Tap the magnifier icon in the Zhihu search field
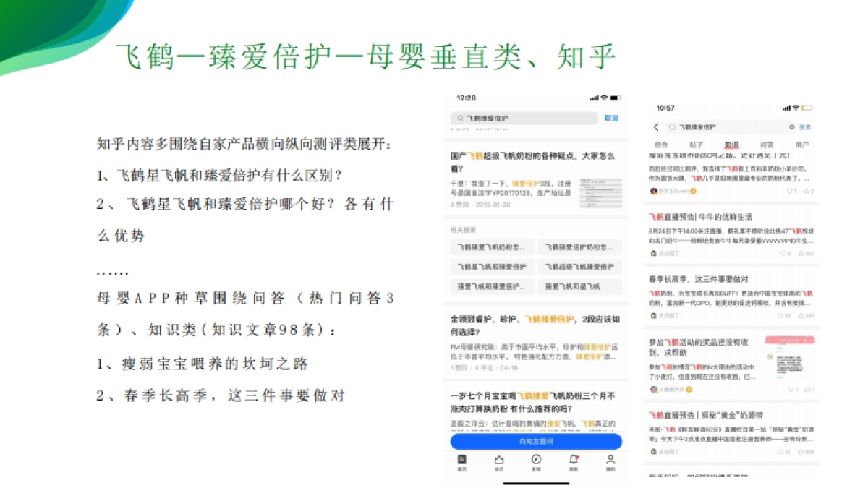The width and height of the screenshot is (868, 488). pos(459,118)
